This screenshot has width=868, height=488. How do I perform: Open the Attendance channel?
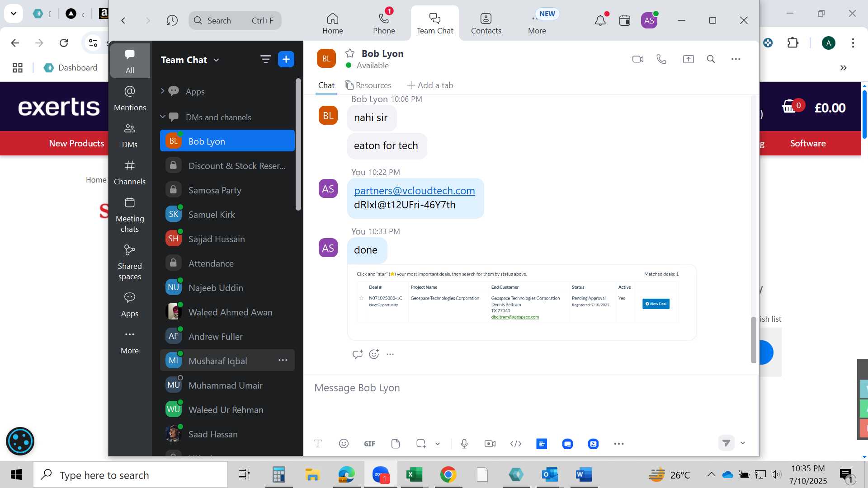(227, 263)
